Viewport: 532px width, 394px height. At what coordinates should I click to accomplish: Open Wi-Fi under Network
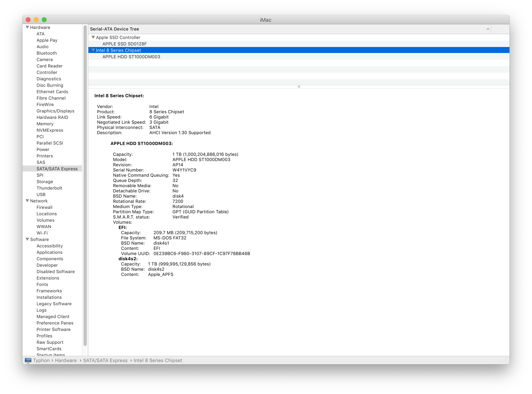coord(42,233)
